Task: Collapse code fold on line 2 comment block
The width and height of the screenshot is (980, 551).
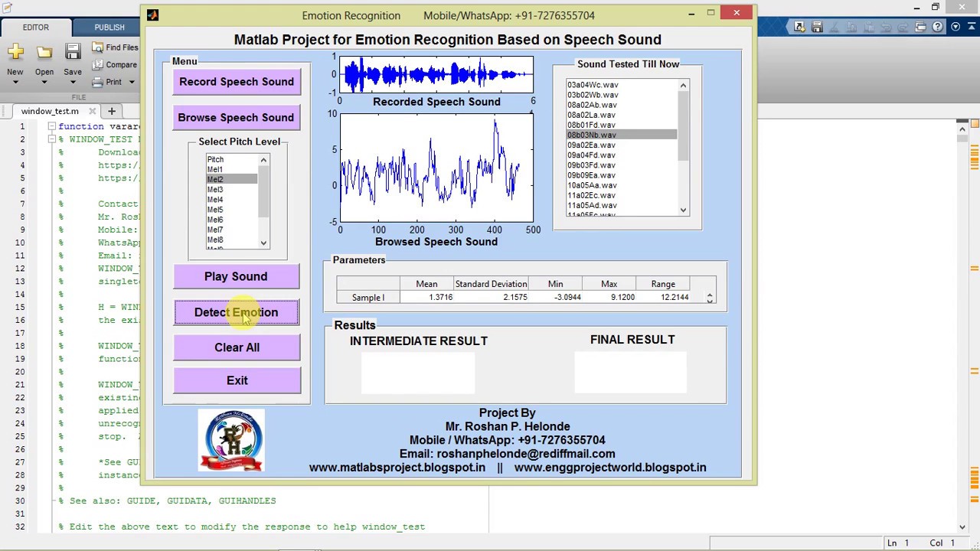Action: click(x=51, y=139)
